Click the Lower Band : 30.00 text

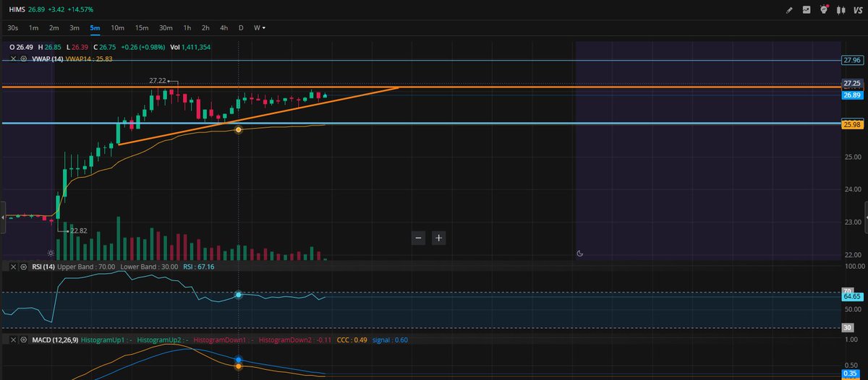click(x=149, y=267)
